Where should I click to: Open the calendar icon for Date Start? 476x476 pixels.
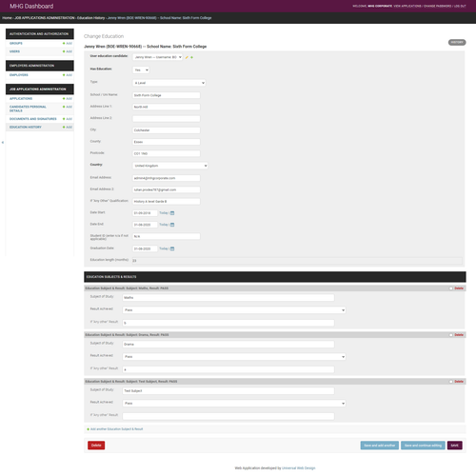click(172, 213)
